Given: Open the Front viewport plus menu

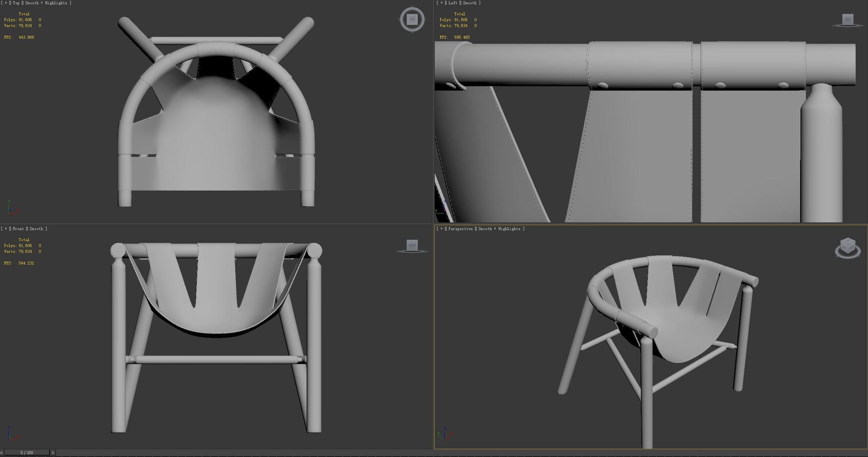Looking at the screenshot, I should pos(6,229).
